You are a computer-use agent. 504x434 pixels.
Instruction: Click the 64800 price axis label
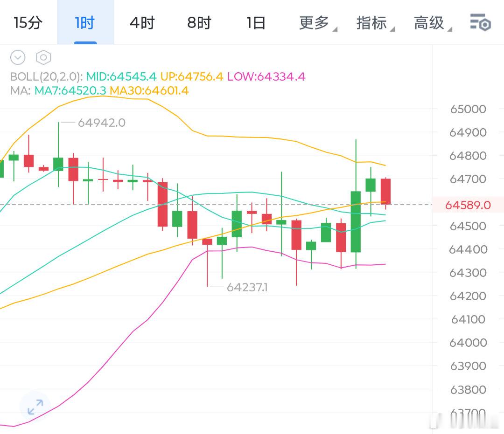(468, 156)
